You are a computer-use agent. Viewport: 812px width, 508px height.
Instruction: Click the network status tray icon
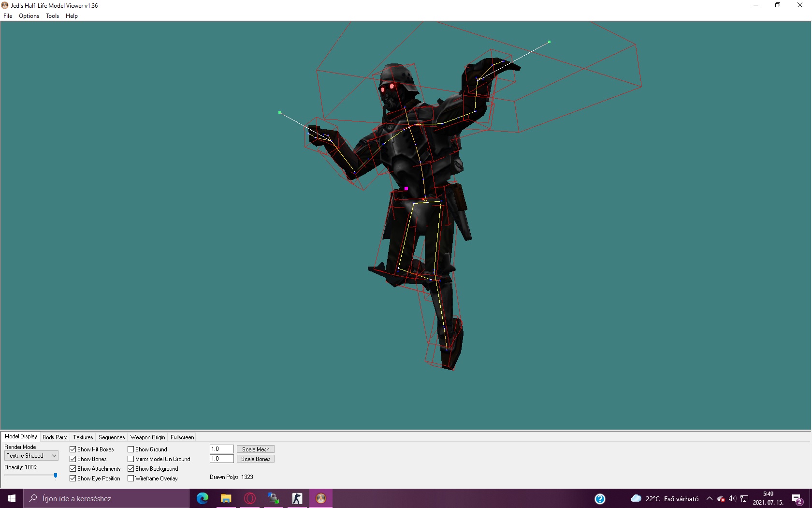tap(744, 499)
